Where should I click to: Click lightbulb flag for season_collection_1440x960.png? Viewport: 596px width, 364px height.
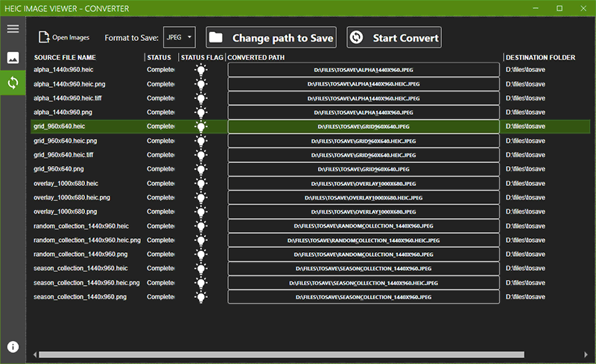(x=200, y=297)
